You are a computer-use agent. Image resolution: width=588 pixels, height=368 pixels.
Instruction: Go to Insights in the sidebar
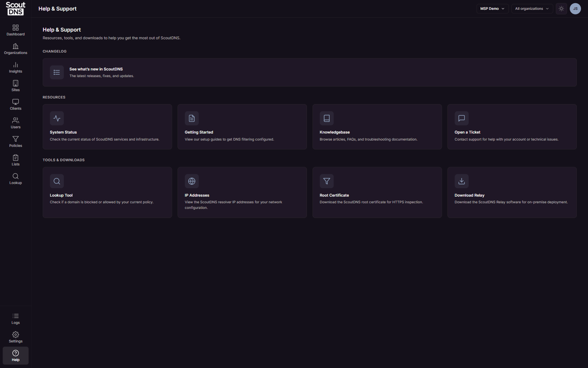click(15, 67)
